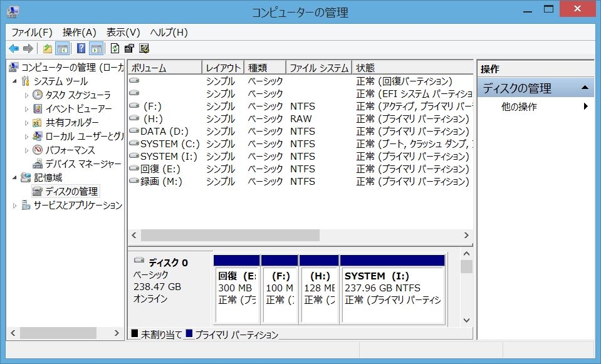The image size is (601, 364).
Task: Collapse the システム ツール tree branch
Action: 14,81
